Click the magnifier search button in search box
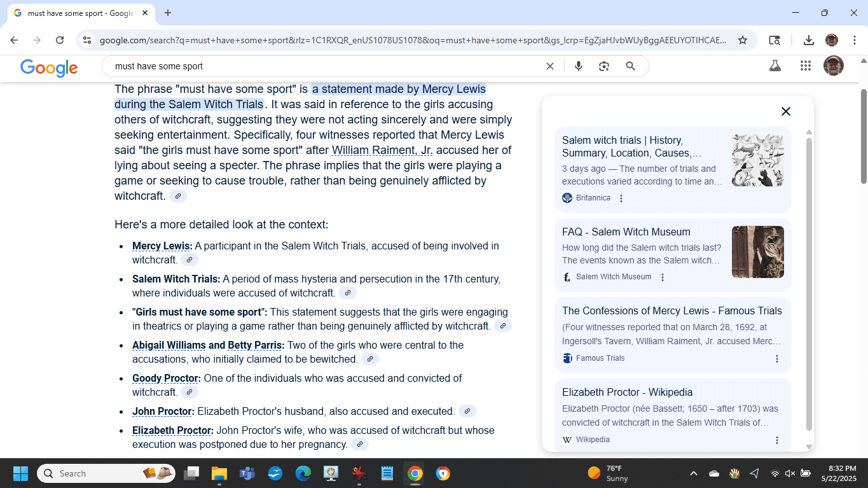 (630, 66)
